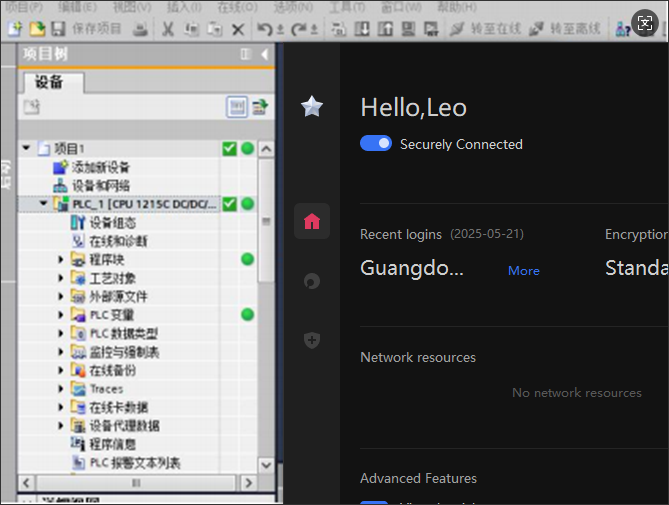Screen dimensions: 669x505
Task: Click the Compile toolbar icon
Action: tap(339, 29)
